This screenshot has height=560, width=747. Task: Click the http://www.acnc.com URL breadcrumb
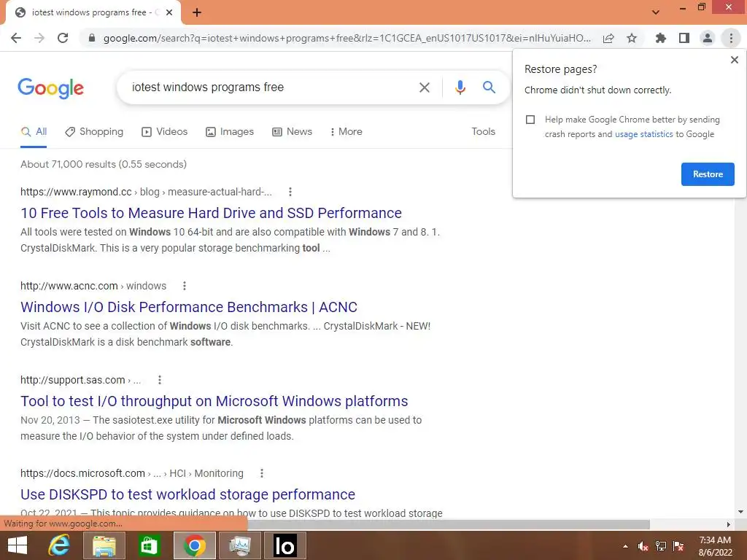click(93, 286)
